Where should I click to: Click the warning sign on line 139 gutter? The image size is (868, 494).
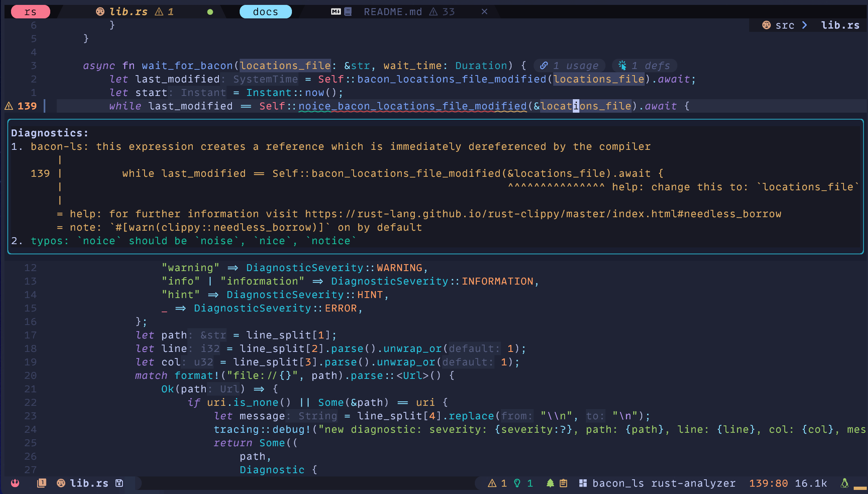[9, 106]
